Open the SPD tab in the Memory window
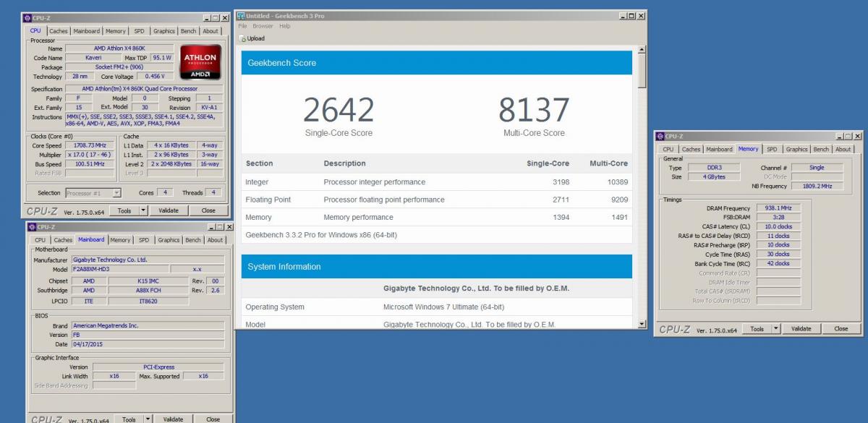868x423 pixels. tap(772, 150)
